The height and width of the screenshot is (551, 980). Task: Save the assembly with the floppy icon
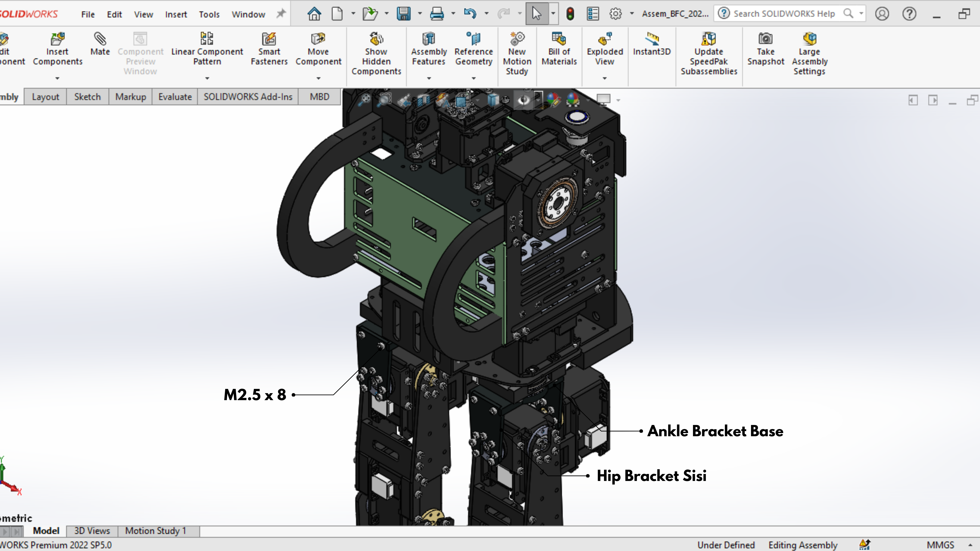point(403,14)
